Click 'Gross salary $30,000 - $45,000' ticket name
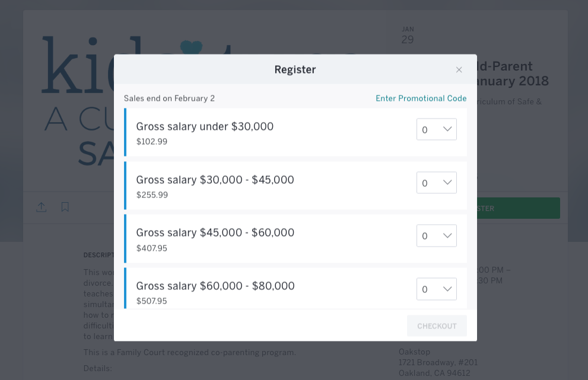This screenshot has height=380, width=588. point(215,180)
